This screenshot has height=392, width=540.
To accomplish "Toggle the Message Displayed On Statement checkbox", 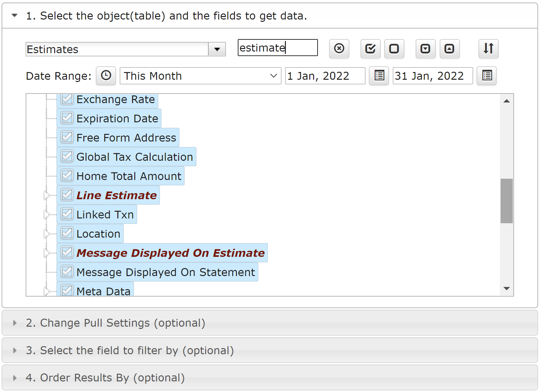I will coord(67,272).
